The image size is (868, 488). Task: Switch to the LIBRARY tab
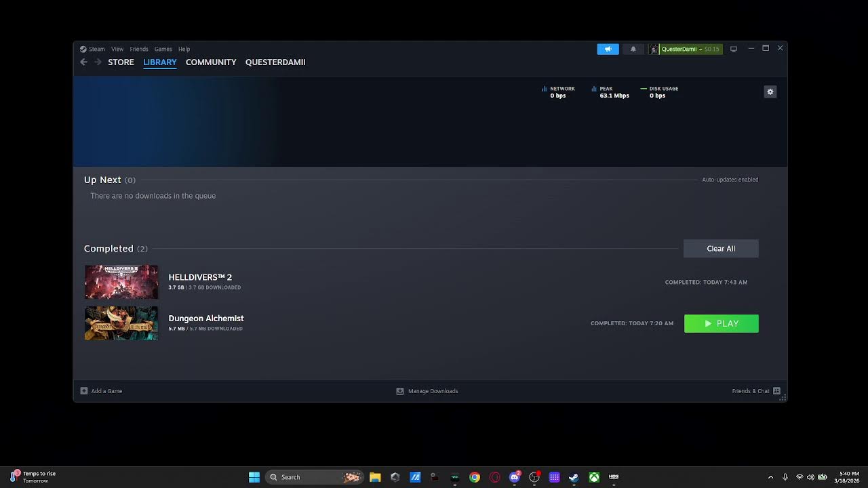pos(160,62)
